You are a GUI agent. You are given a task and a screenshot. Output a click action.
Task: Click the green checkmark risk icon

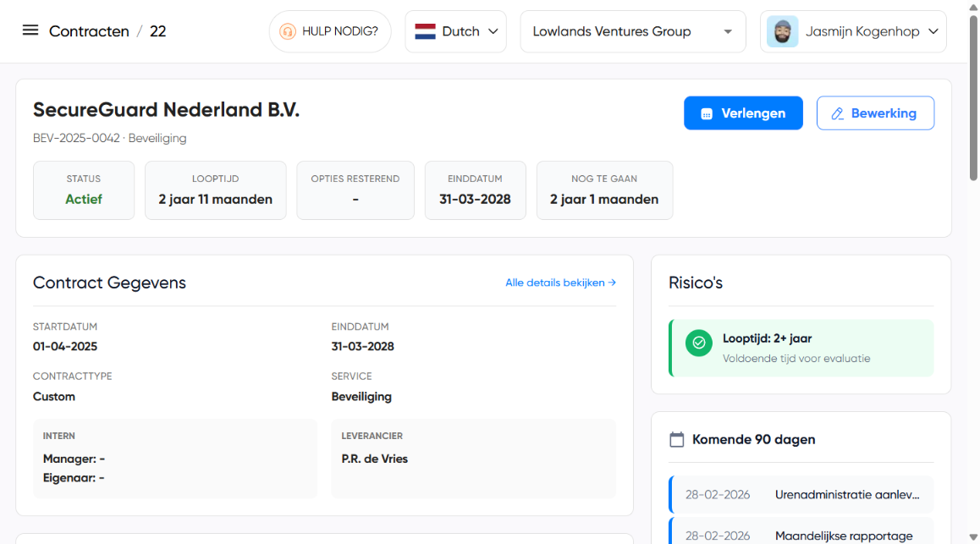pyautogui.click(x=698, y=343)
